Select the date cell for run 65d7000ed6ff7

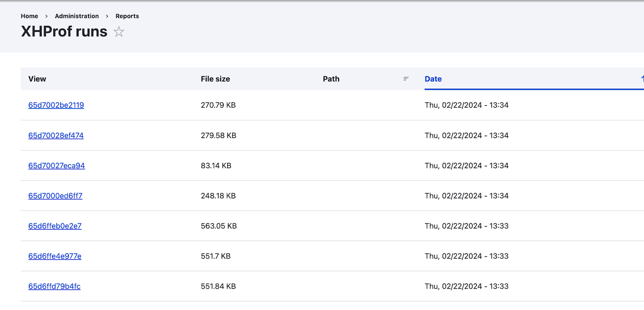[466, 196]
